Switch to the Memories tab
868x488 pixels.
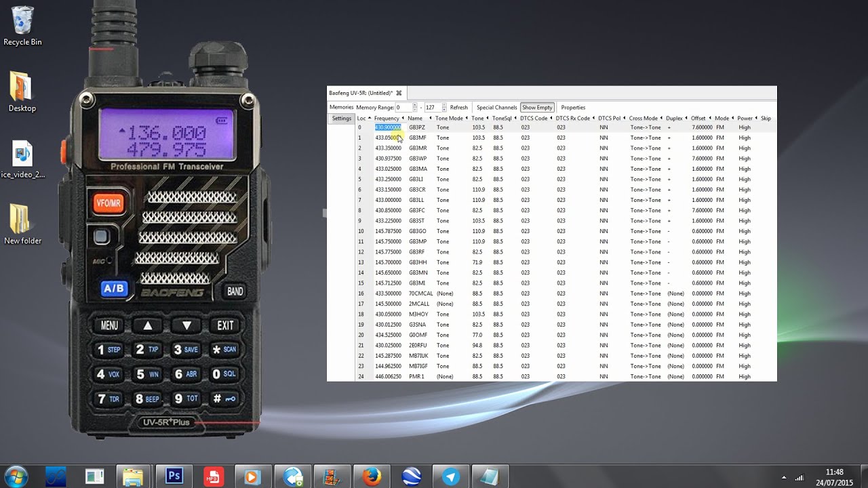coord(341,107)
